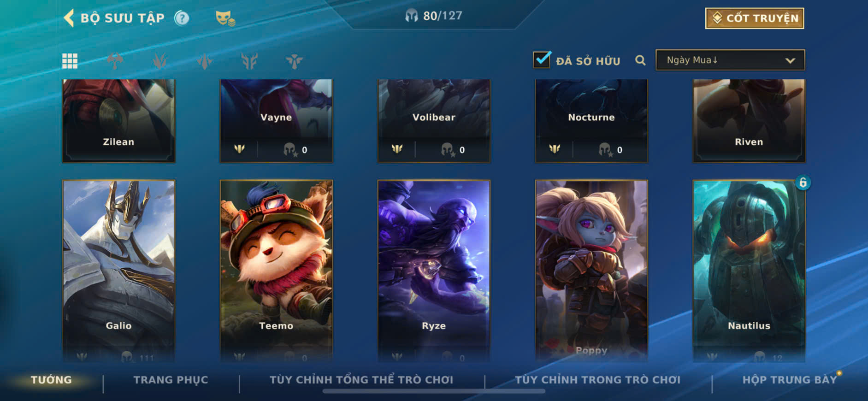The height and width of the screenshot is (401, 868).
Task: Go back using the arrow beside Bộ Sưu Tập
Action: pyautogui.click(x=69, y=18)
